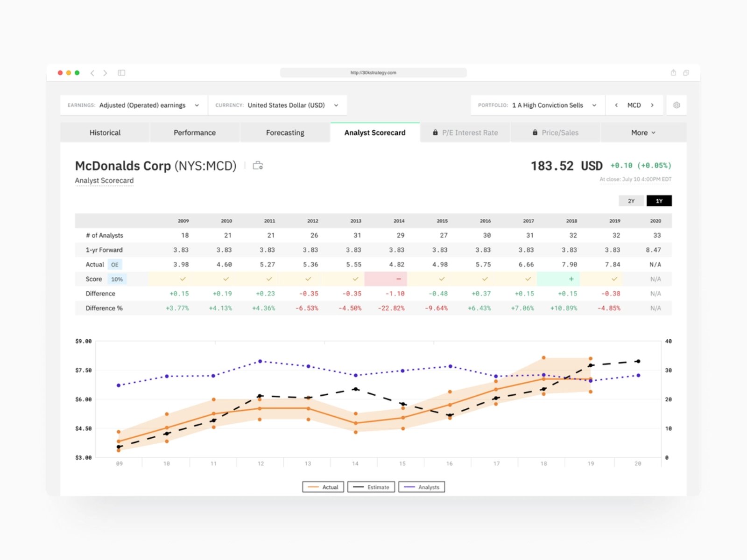Open the Currency dropdown
This screenshot has height=560, width=747.
(x=277, y=105)
